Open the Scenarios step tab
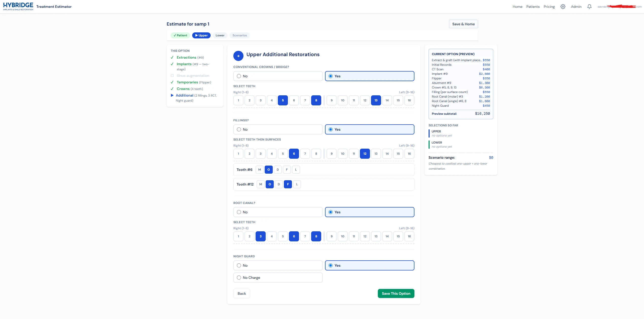The height and width of the screenshot is (319, 644). (240, 35)
